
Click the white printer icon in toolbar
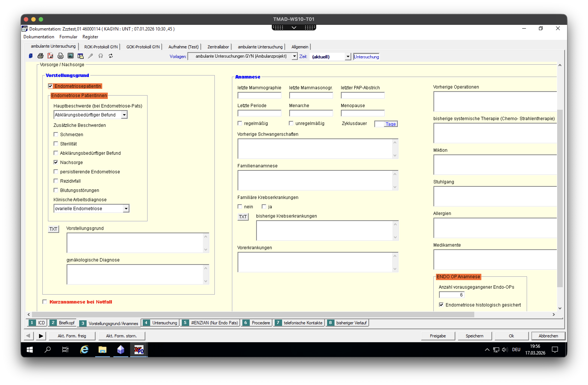coord(61,56)
